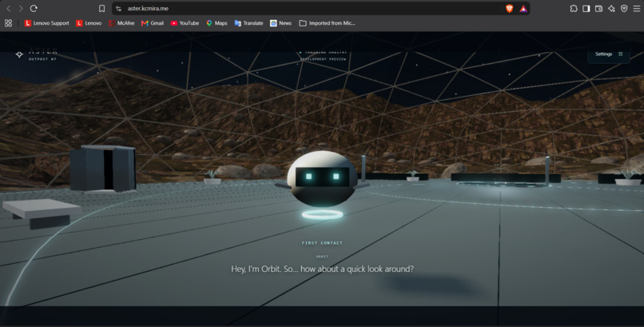Open the Extensions puzzle icon
This screenshot has width=644, height=327.
point(574,9)
